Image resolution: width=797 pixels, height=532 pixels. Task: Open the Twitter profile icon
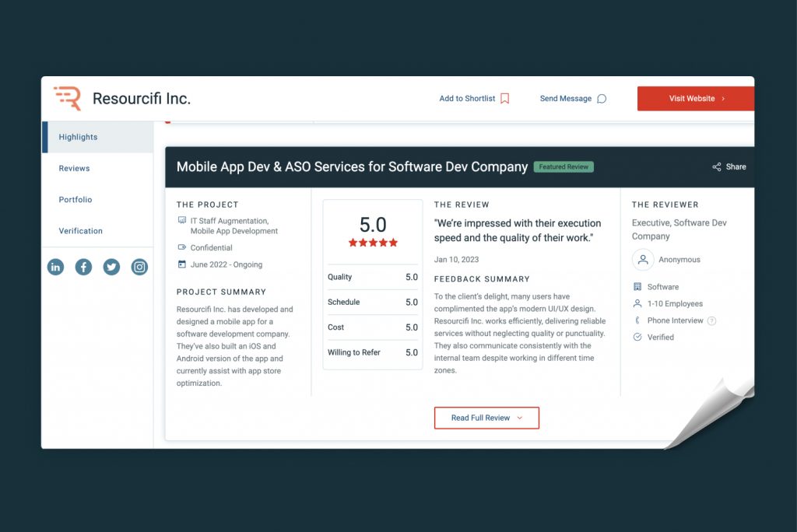(x=111, y=268)
